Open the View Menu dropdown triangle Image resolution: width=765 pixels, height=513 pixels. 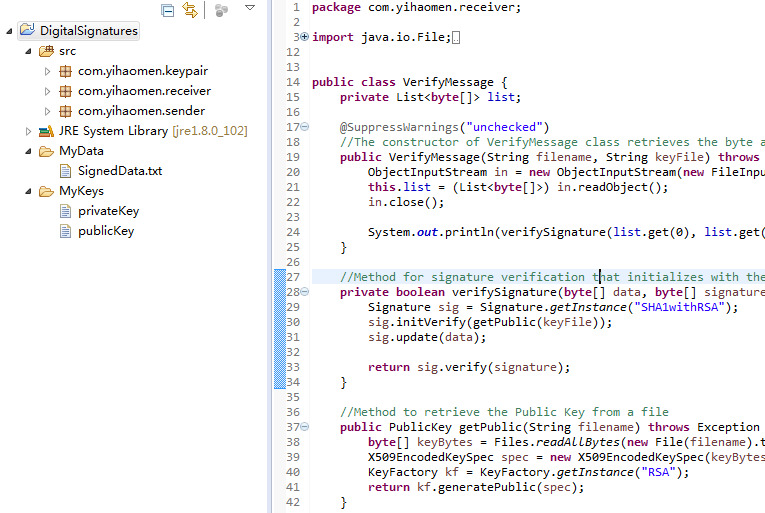click(x=250, y=7)
